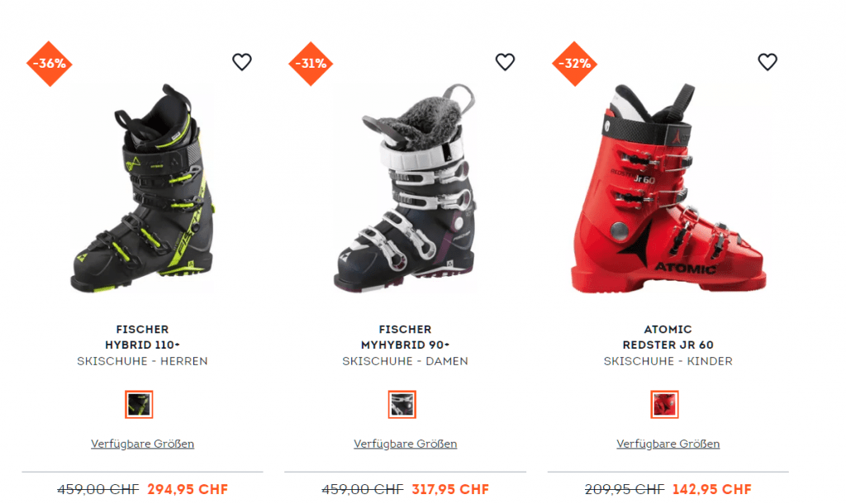846x504 pixels.
Task: Click the -36% discount badge
Action: point(49,64)
